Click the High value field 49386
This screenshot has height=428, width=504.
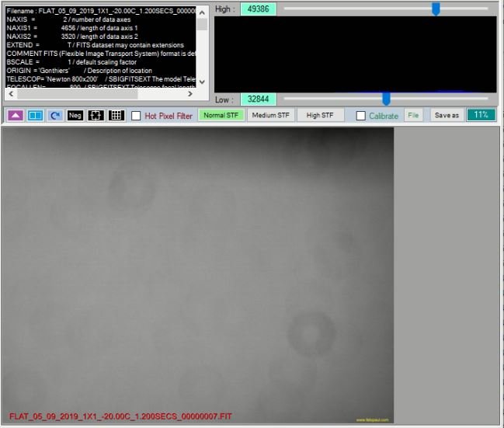259,9
